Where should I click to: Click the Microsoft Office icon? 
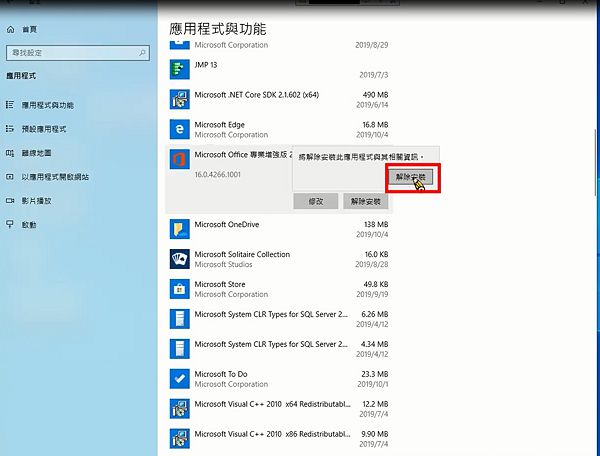pyautogui.click(x=179, y=161)
